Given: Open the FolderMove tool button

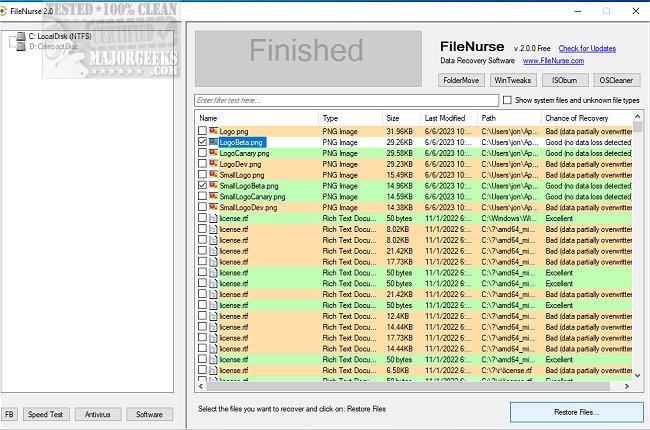Looking at the screenshot, I should point(461,80).
